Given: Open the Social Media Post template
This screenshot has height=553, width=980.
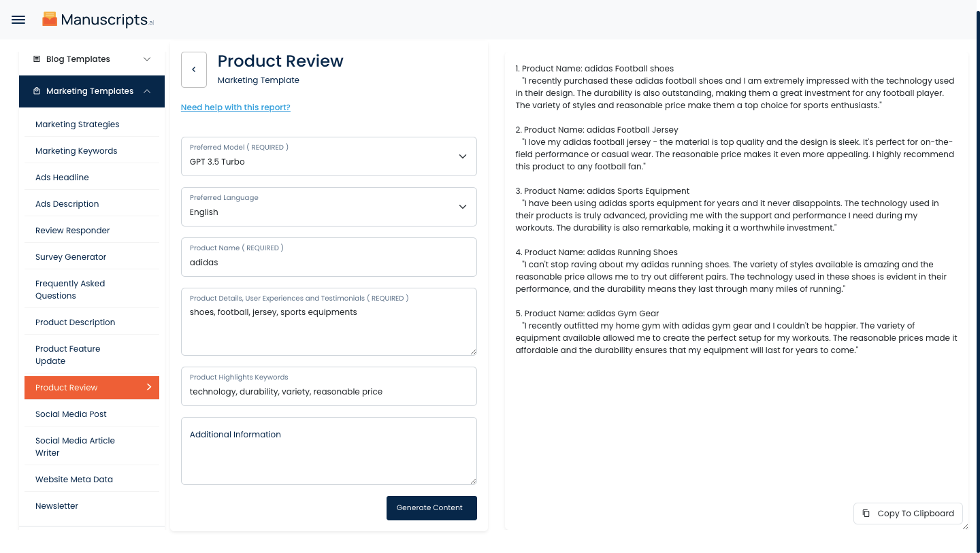Looking at the screenshot, I should [x=71, y=414].
